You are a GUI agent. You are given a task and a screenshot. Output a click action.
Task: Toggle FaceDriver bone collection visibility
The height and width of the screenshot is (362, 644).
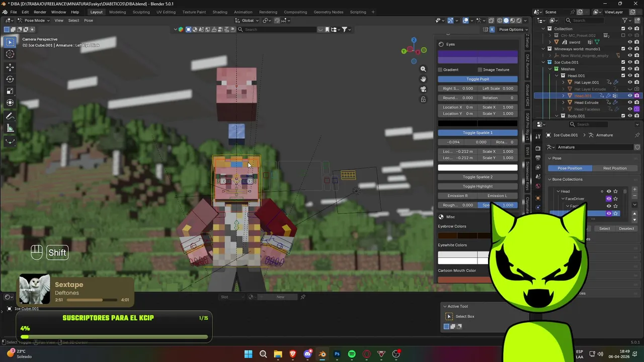[609, 199]
